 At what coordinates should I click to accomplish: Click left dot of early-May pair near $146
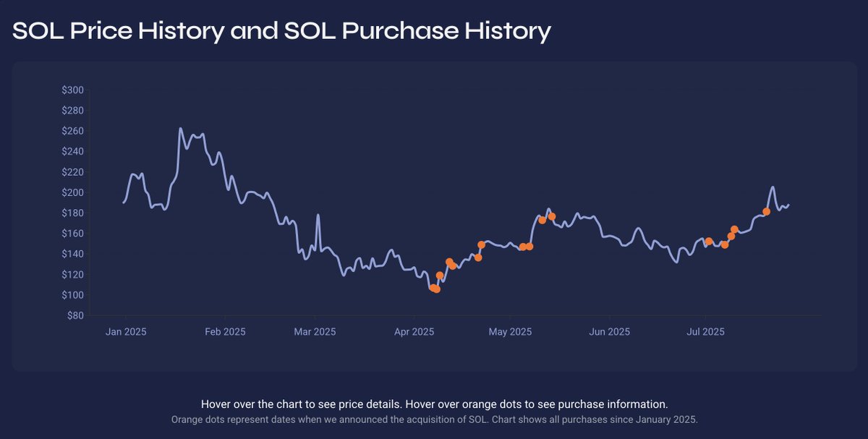tap(522, 247)
